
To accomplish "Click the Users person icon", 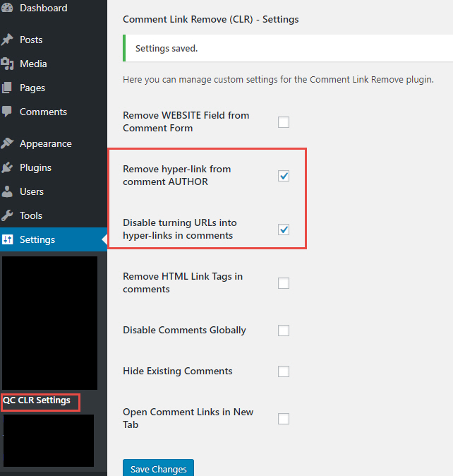I will click(x=7, y=191).
